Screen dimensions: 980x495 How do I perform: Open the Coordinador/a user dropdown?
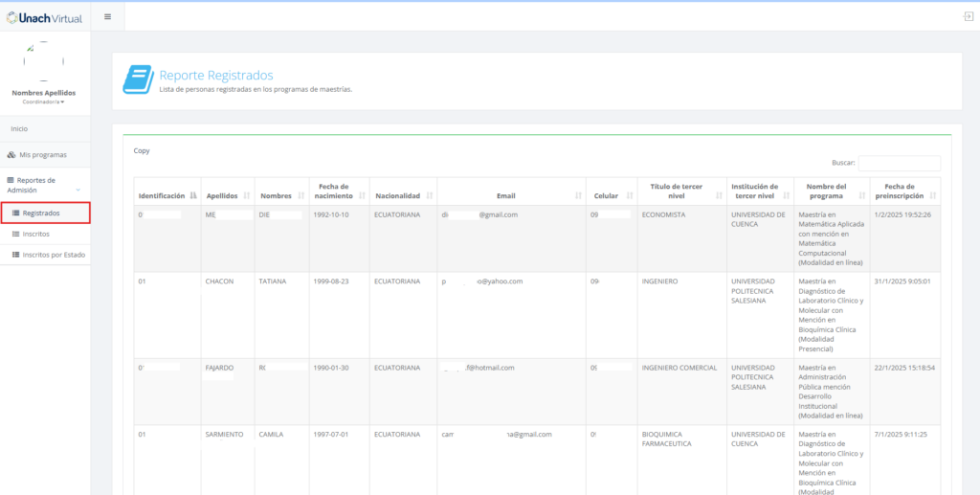pyautogui.click(x=44, y=101)
